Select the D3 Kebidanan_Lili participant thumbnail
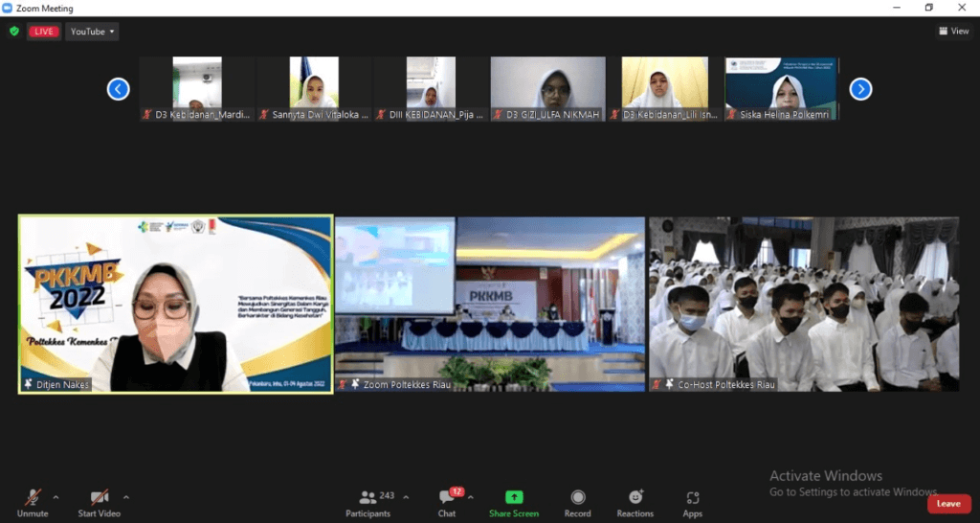The width and height of the screenshot is (980, 523). [x=664, y=88]
